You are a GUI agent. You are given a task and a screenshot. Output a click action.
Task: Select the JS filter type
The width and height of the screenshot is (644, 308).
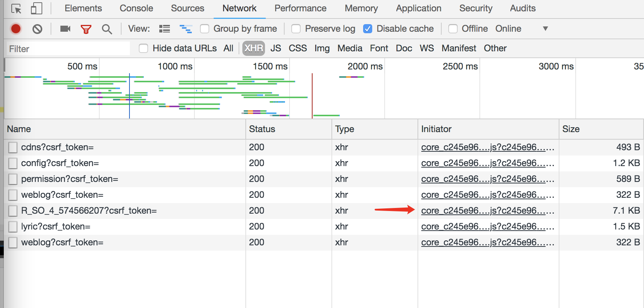point(276,48)
